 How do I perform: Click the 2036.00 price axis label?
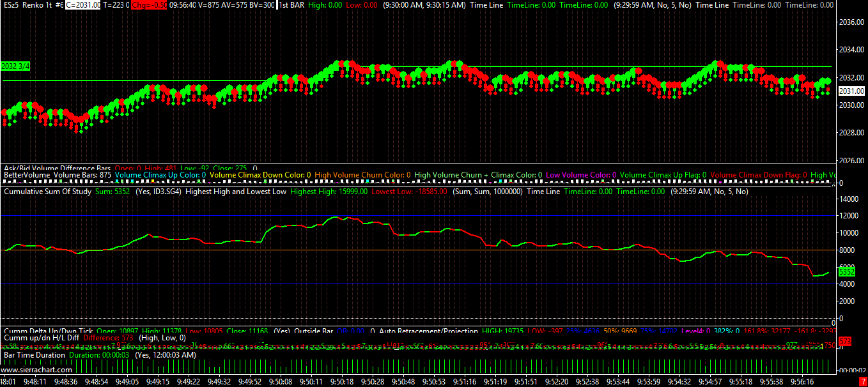[851, 22]
